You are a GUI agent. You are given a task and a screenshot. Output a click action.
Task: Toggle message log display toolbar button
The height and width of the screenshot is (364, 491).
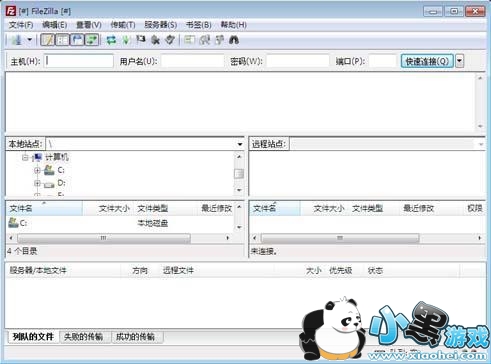(47, 40)
